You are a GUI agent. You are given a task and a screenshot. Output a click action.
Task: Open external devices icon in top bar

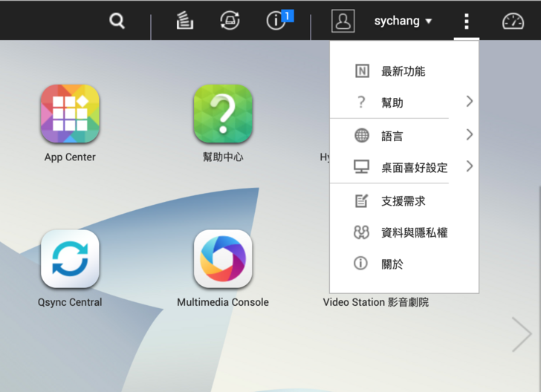pos(230,20)
